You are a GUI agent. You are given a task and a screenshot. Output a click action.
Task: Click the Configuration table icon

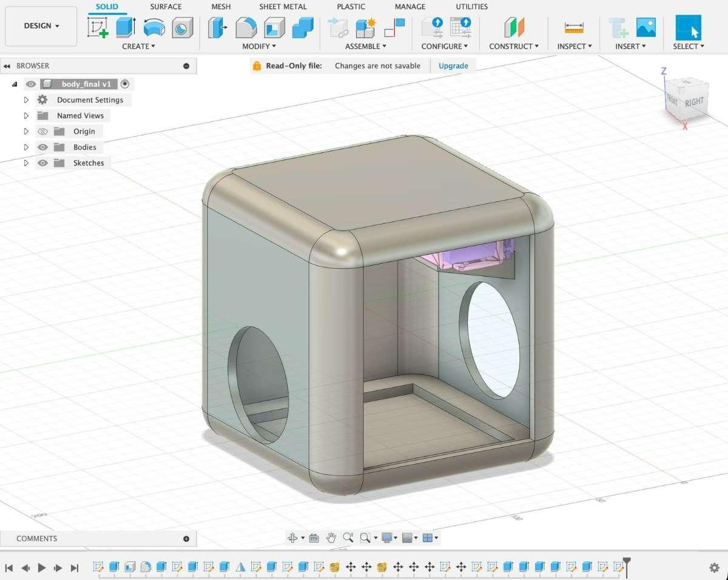click(x=461, y=27)
